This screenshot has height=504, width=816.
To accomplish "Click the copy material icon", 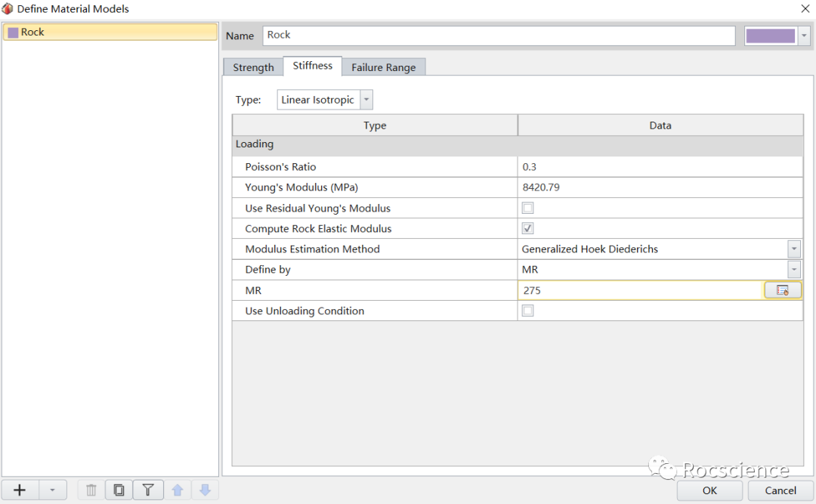I will (x=119, y=490).
